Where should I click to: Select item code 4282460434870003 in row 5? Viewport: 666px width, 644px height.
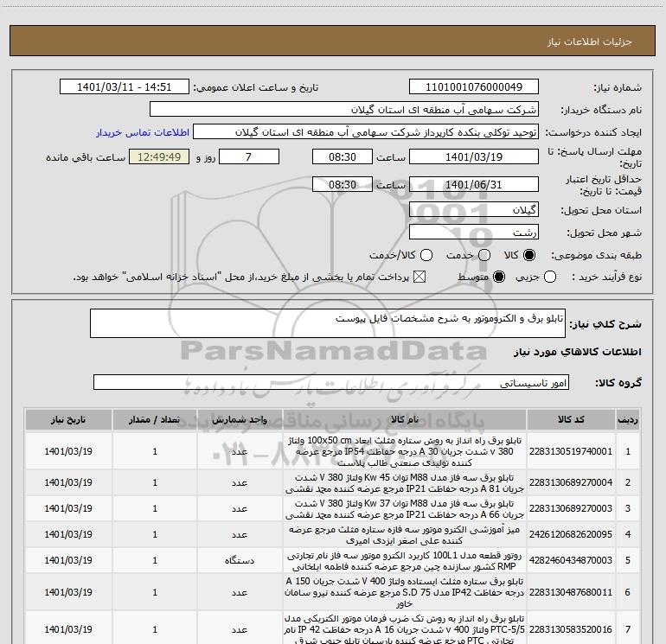pyautogui.click(x=571, y=560)
